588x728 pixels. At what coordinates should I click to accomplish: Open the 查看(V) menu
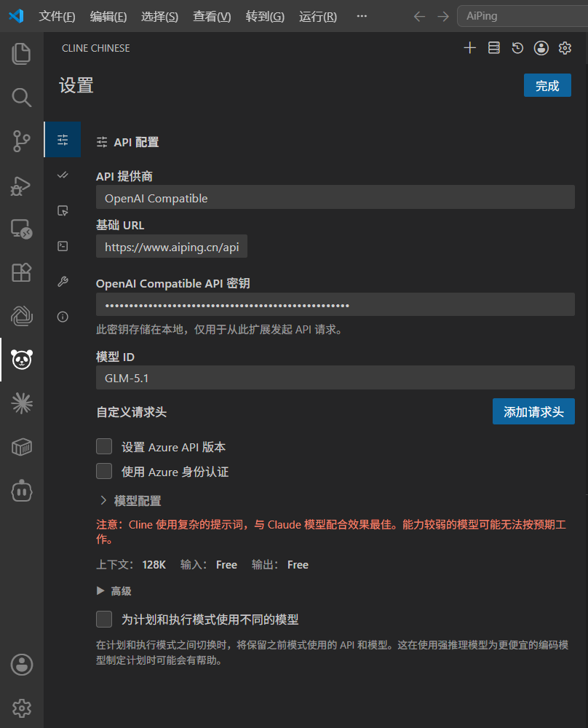[212, 17]
